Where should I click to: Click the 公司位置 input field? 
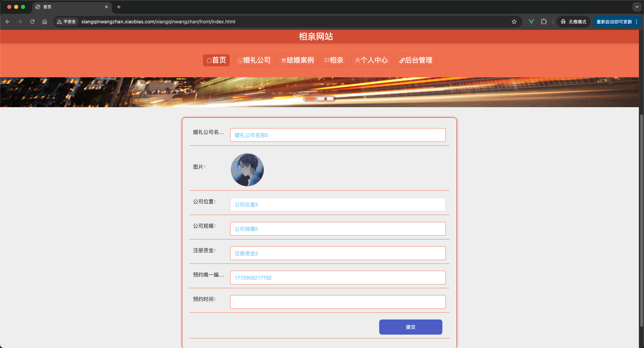338,204
